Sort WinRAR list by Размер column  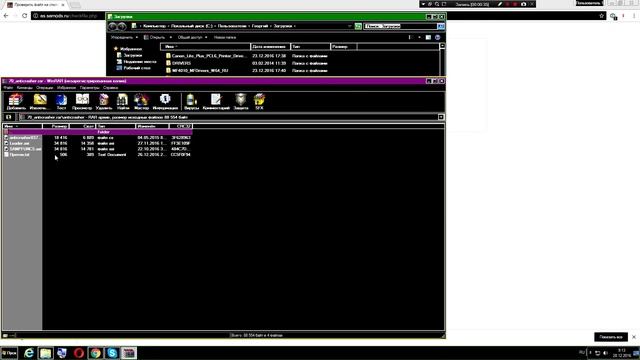pos(56,126)
